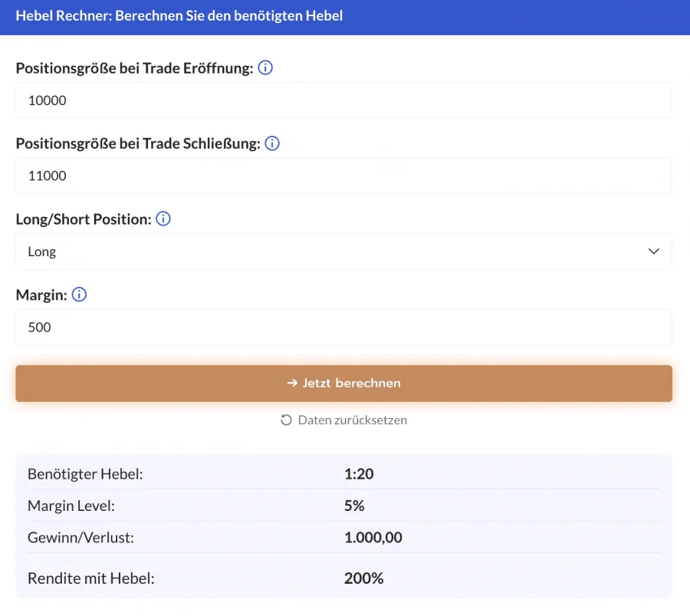This screenshot has height=616, width=690.
Task: Click the arrow icon in Jetzt berechnen
Action: [x=292, y=384]
